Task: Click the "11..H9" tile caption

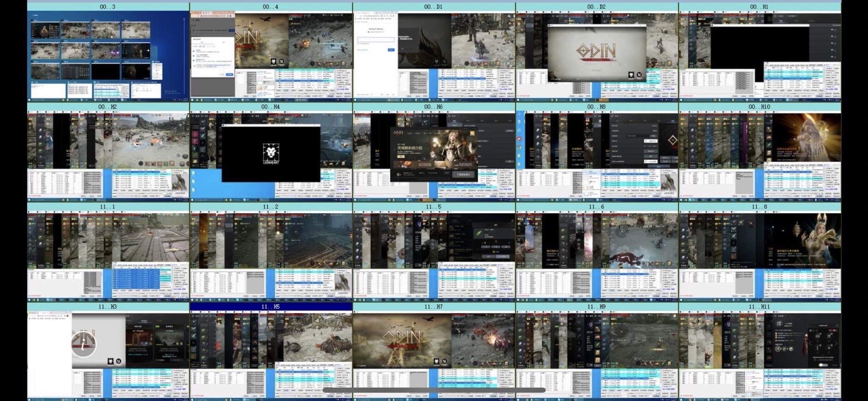Action: point(596,307)
